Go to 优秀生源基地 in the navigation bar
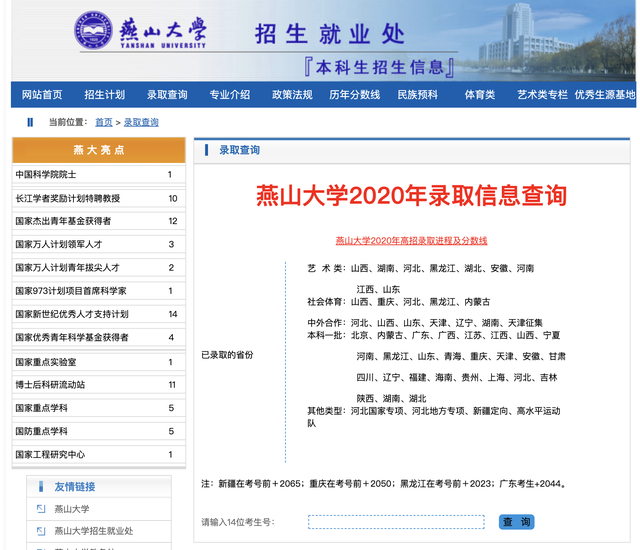 [605, 95]
